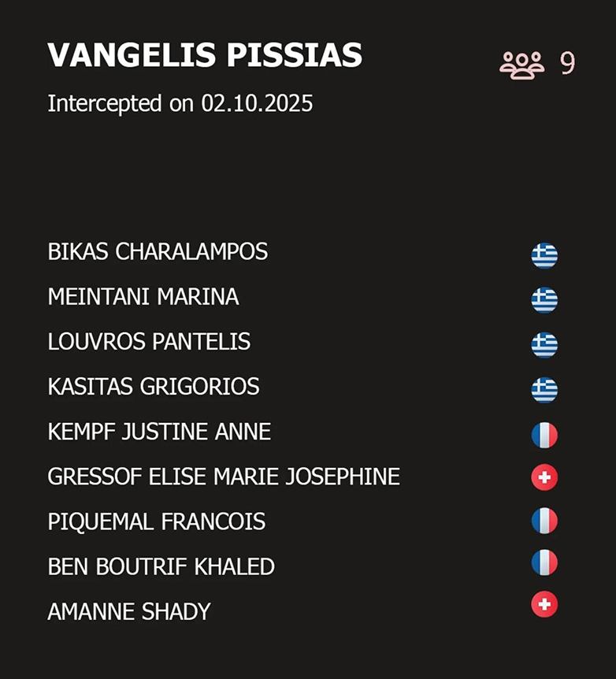Click the Swiss flag next to Gressof Elise
Screen dimensions: 616x679
click(544, 477)
